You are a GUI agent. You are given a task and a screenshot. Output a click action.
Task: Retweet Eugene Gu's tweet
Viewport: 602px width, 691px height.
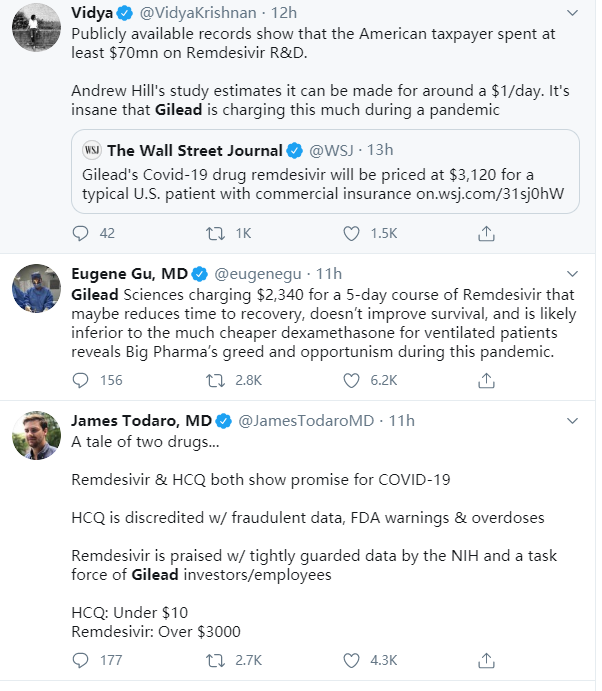pyautogui.click(x=213, y=380)
